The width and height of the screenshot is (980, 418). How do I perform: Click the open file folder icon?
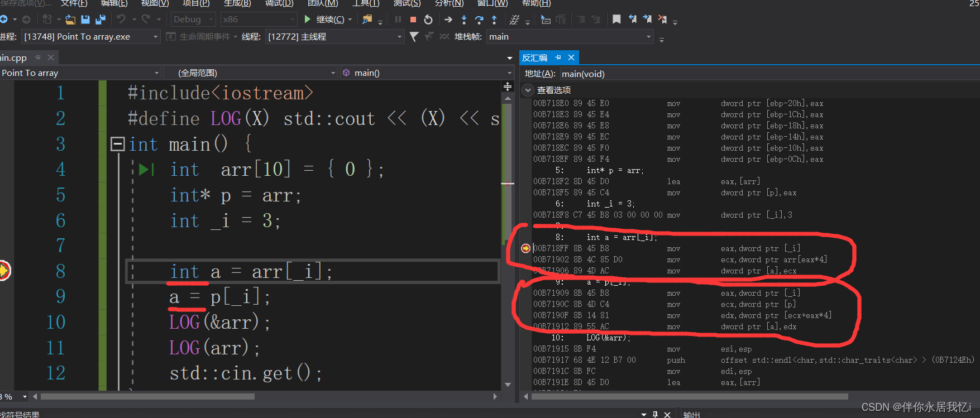(x=70, y=20)
